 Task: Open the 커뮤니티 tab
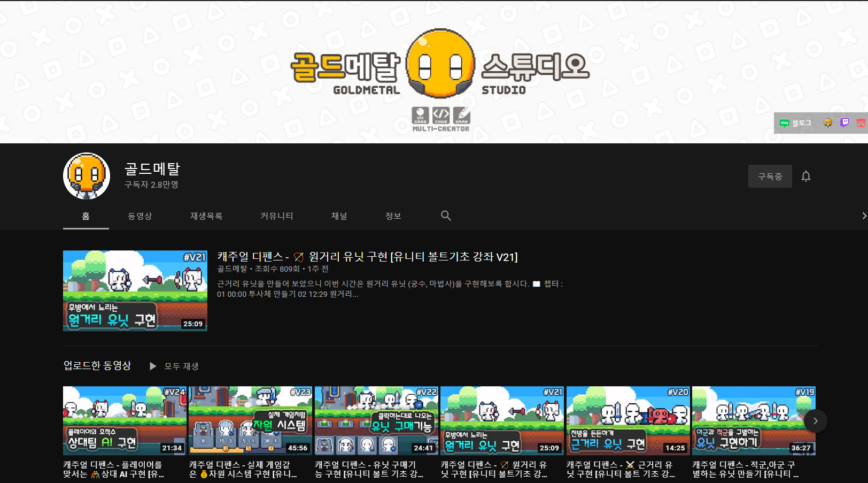277,216
